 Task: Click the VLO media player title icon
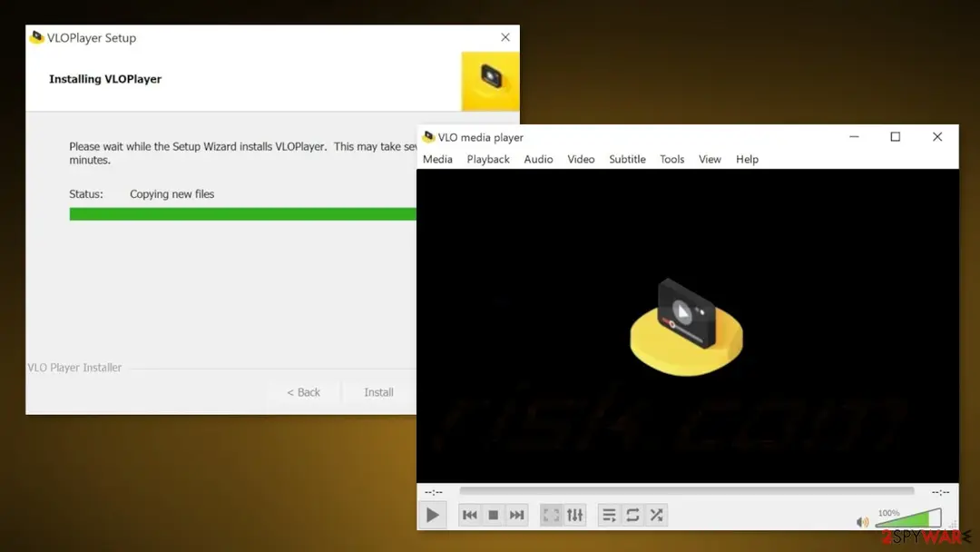[x=428, y=137]
